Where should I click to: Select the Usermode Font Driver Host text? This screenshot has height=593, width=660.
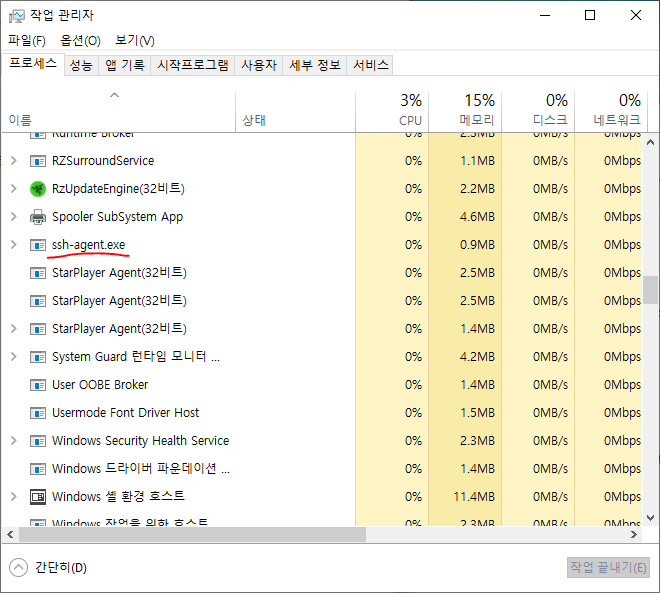[125, 413]
